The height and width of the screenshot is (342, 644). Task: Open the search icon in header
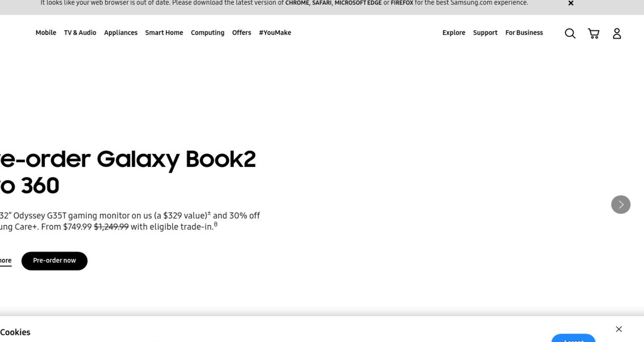coord(570,34)
